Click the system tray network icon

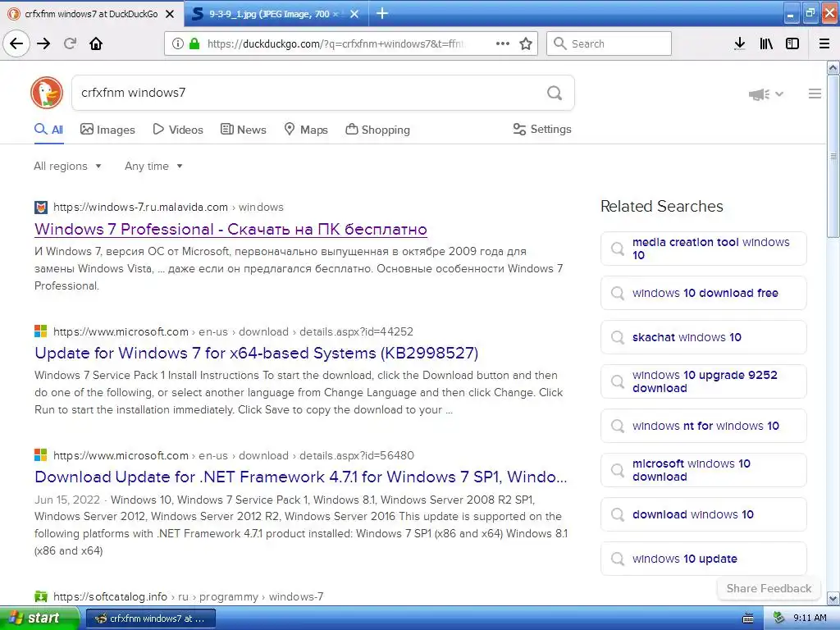pyautogui.click(x=778, y=619)
